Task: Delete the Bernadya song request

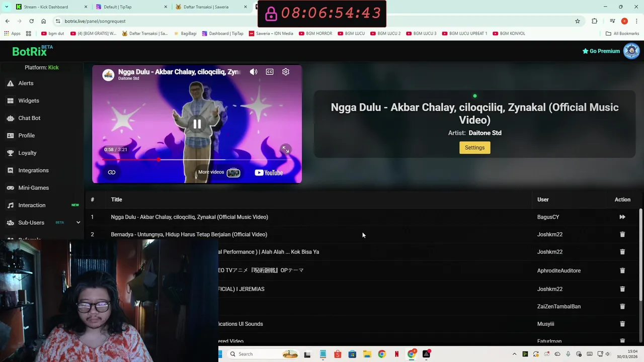Action: coord(622,234)
